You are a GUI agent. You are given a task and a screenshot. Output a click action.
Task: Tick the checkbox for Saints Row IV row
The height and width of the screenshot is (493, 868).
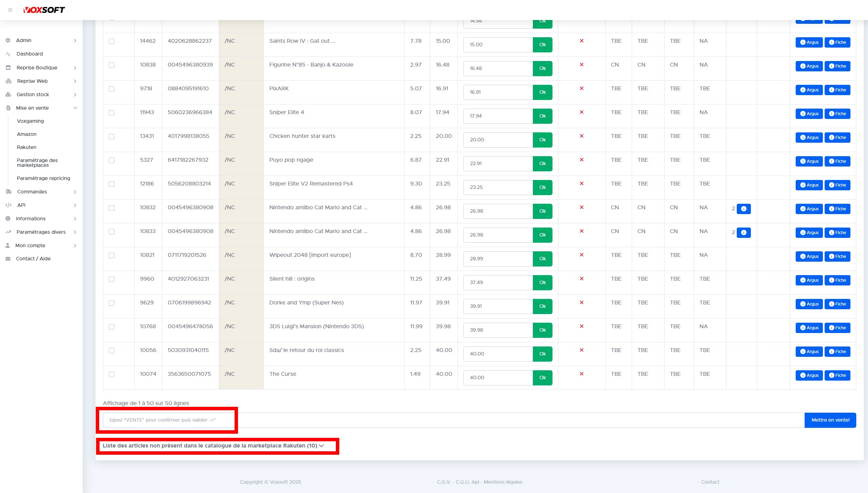click(x=112, y=41)
